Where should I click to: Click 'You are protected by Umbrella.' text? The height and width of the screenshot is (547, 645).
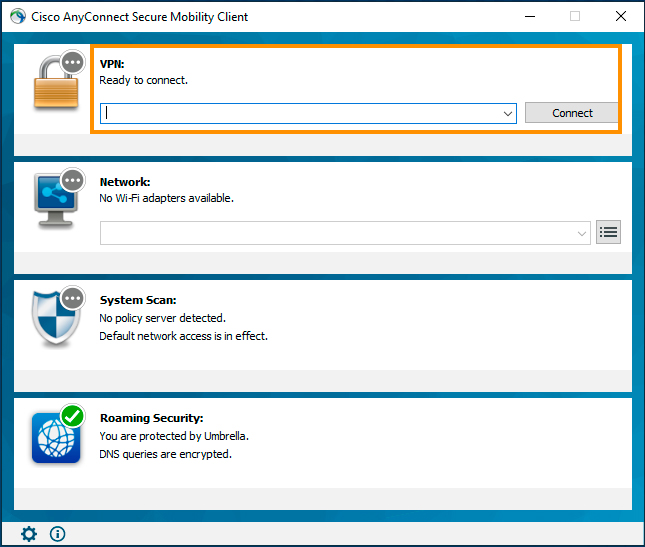click(174, 436)
